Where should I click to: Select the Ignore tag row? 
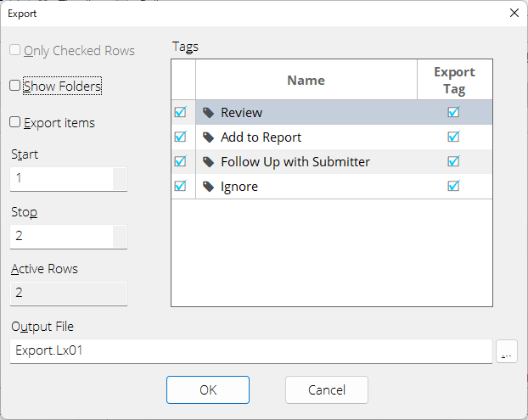pos(332,187)
